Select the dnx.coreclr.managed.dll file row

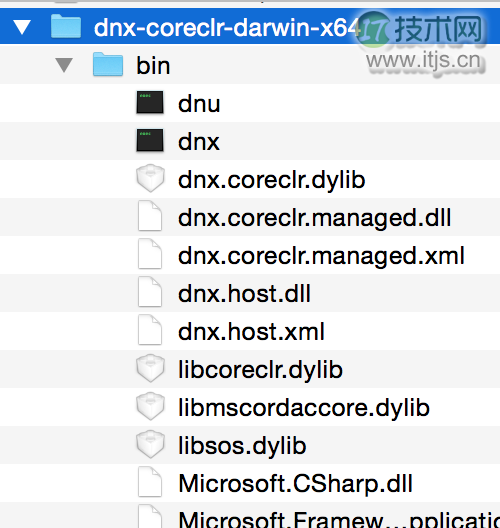[250, 217]
